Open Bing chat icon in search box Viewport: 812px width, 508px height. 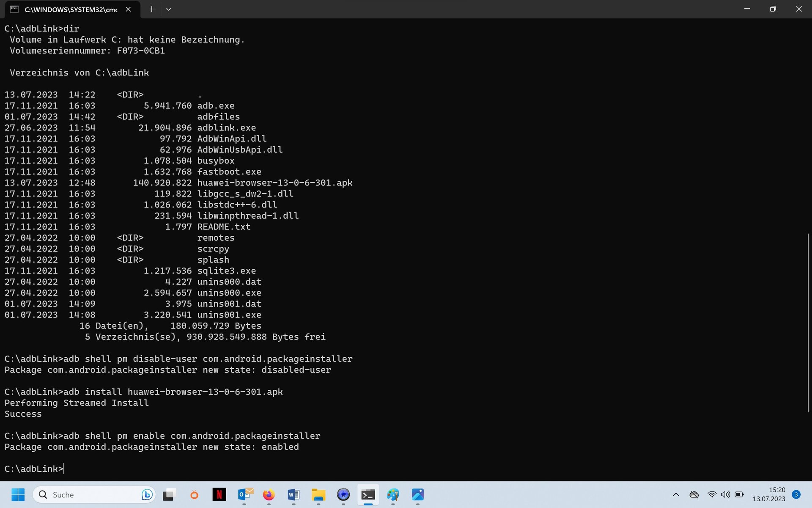point(147,494)
